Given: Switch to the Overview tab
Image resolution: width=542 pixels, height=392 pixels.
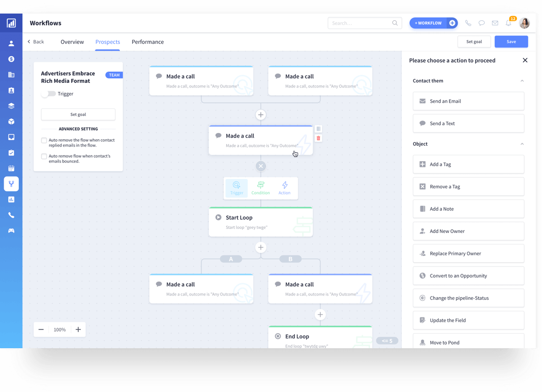Looking at the screenshot, I should (72, 42).
